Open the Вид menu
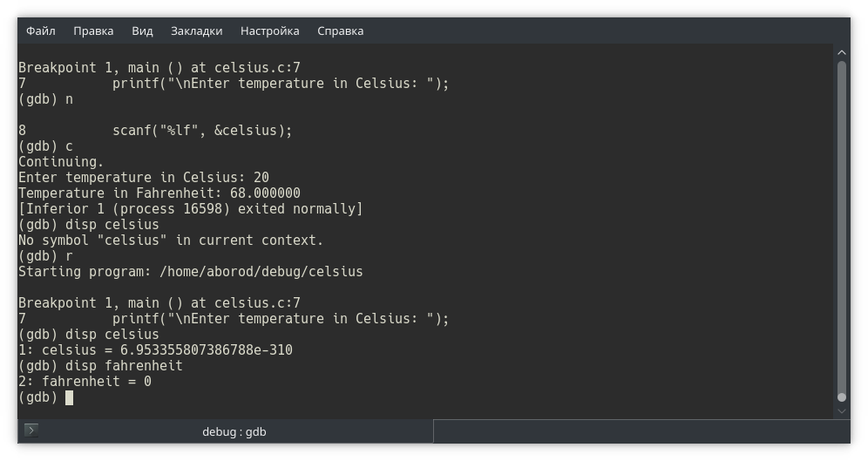Screen dimensions: 868x461 click(142, 31)
